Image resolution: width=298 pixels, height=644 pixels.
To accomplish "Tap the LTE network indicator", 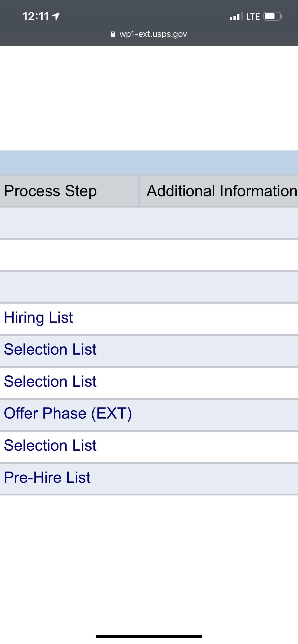I will tap(253, 17).
